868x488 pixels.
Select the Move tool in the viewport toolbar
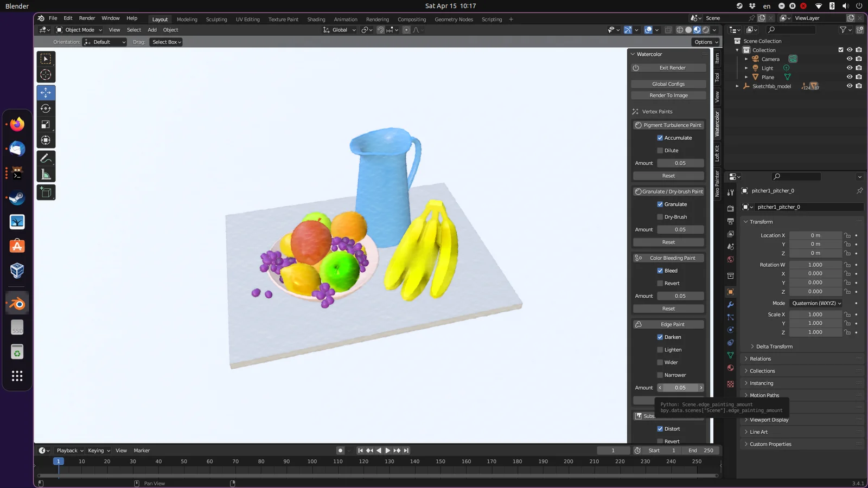click(46, 92)
